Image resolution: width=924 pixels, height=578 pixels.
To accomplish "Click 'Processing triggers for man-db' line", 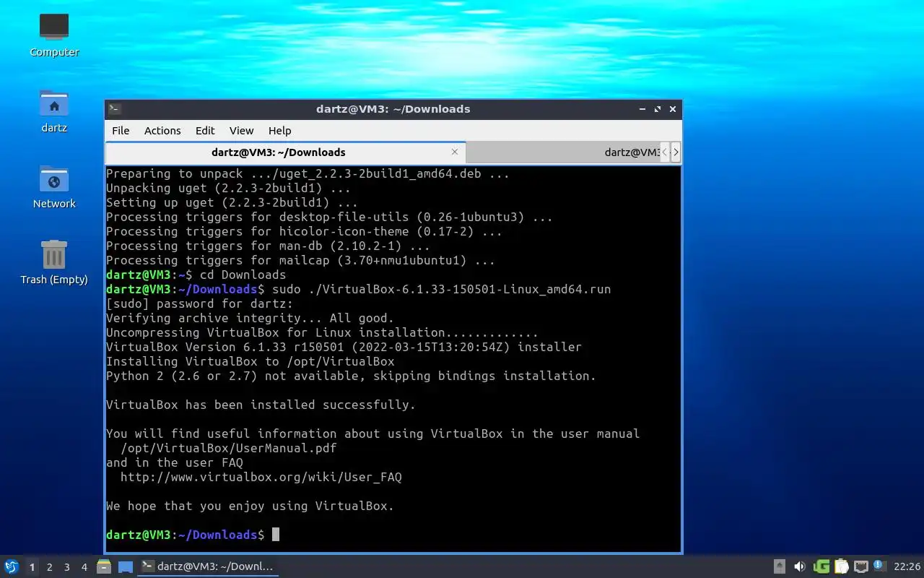I will click(269, 246).
